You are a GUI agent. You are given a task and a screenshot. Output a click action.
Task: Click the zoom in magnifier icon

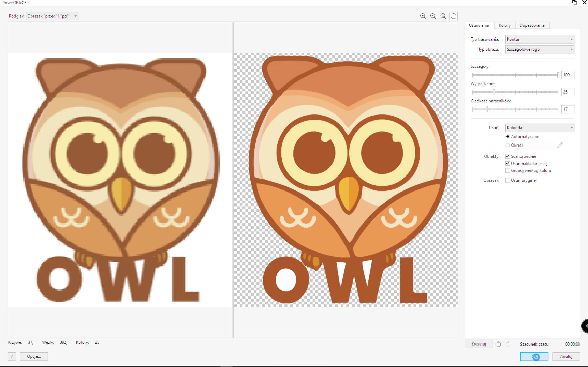click(423, 16)
